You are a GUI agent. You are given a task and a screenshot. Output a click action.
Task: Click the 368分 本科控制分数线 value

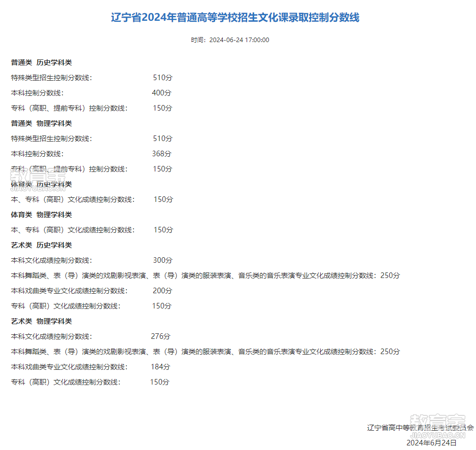pyautogui.click(x=161, y=154)
